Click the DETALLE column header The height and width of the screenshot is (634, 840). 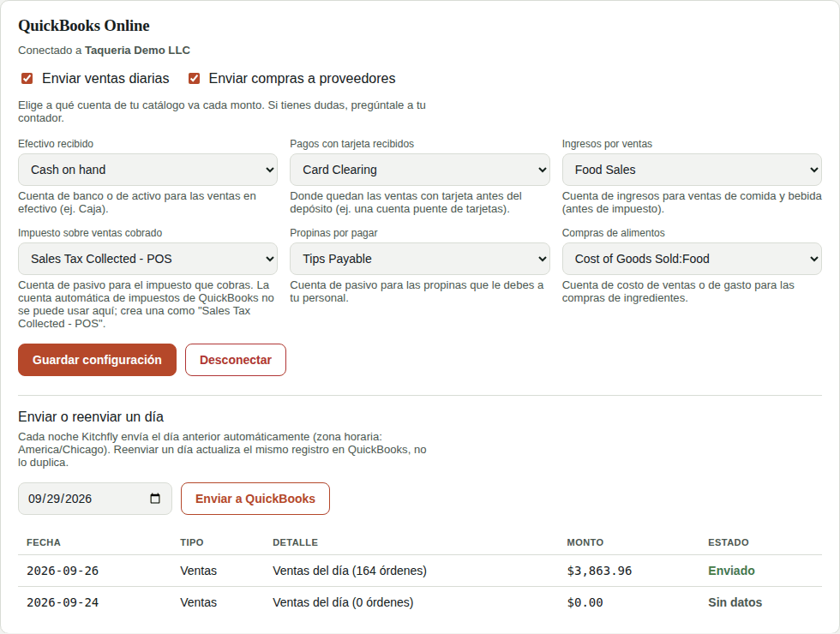coord(295,542)
